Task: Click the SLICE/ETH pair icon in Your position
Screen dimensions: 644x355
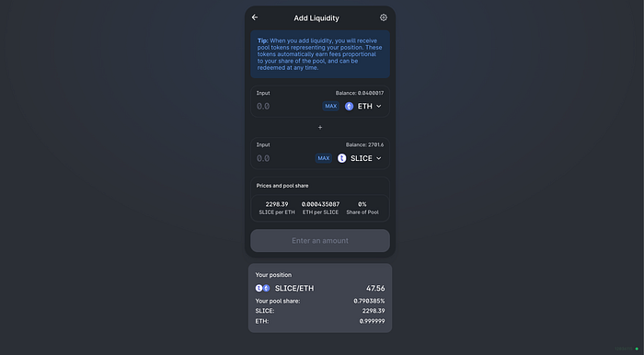Action: tap(262, 288)
